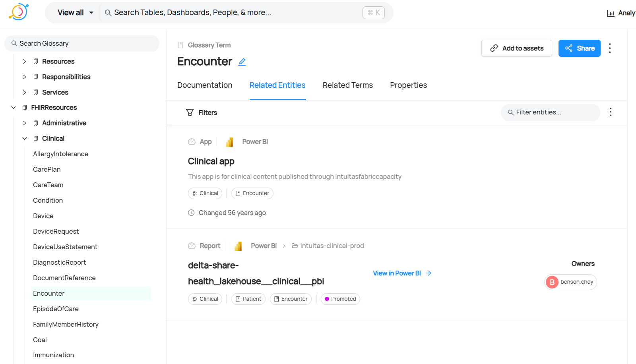
Task: Click the Promoted tag with magenta dot
Action: (340, 299)
